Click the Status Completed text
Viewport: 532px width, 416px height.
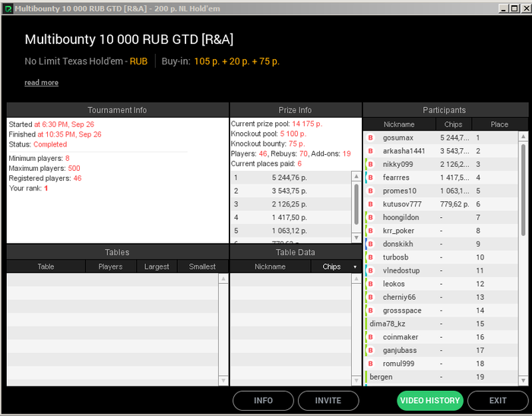[38, 144]
